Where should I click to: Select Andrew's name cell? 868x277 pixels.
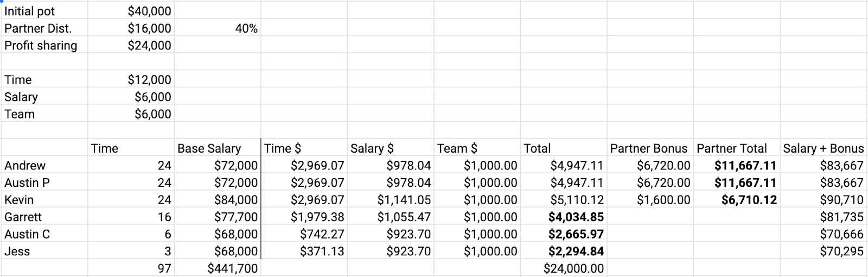click(x=44, y=166)
